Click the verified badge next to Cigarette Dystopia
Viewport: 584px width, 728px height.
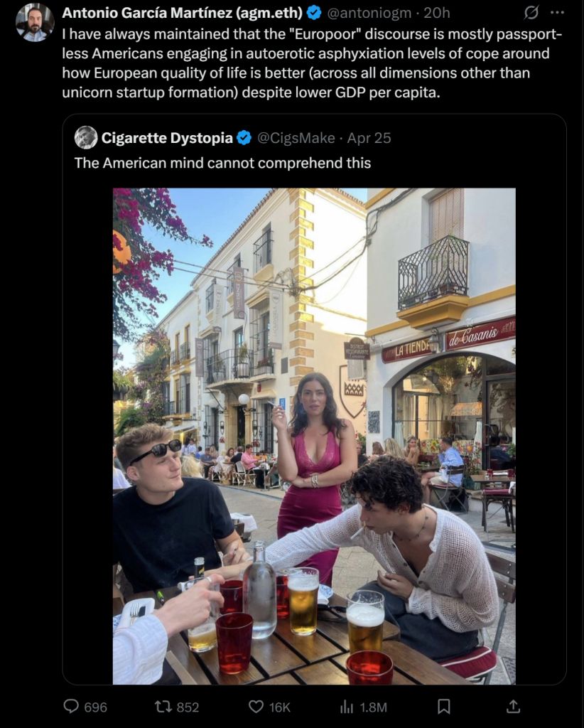(244, 138)
